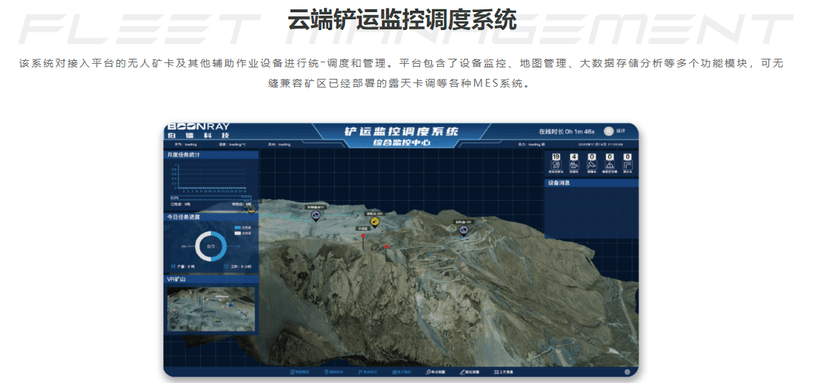Image resolution: width=828 pixels, height=383 pixels.
Task: Click the globe icon at bottom-right of dashboard
Action: [627, 372]
